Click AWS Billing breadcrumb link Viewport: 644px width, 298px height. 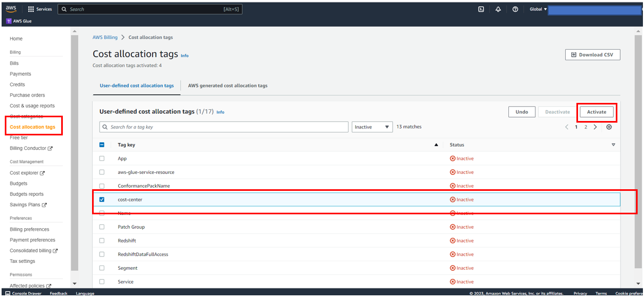[x=105, y=37]
